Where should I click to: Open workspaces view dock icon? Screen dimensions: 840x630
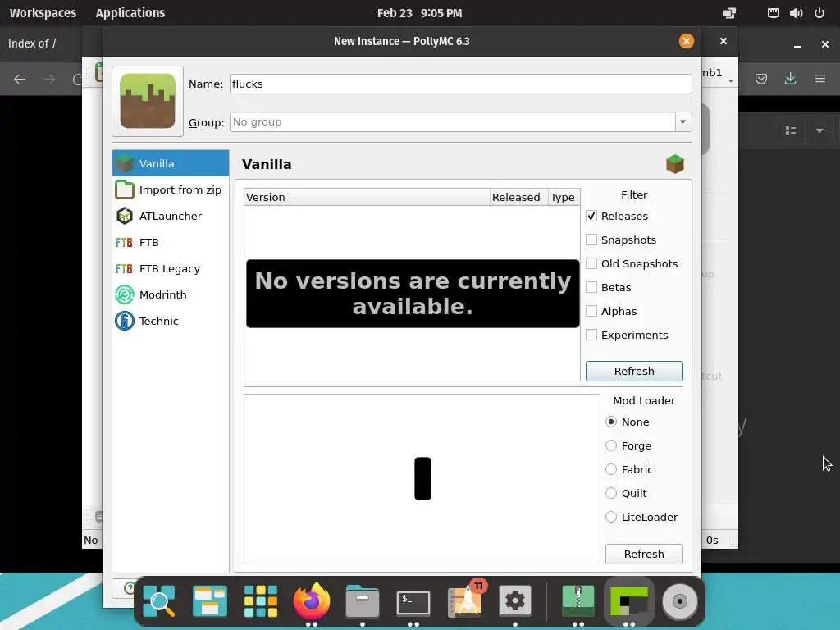(x=210, y=601)
